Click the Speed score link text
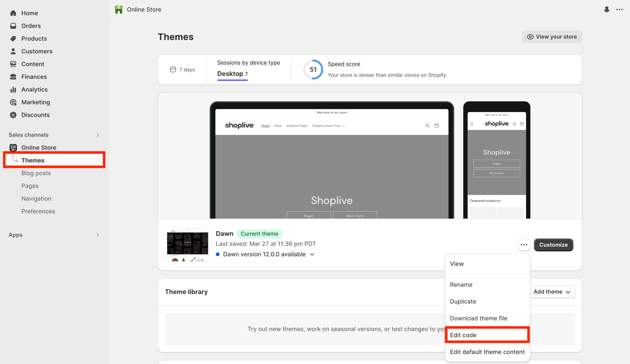 pyautogui.click(x=344, y=64)
